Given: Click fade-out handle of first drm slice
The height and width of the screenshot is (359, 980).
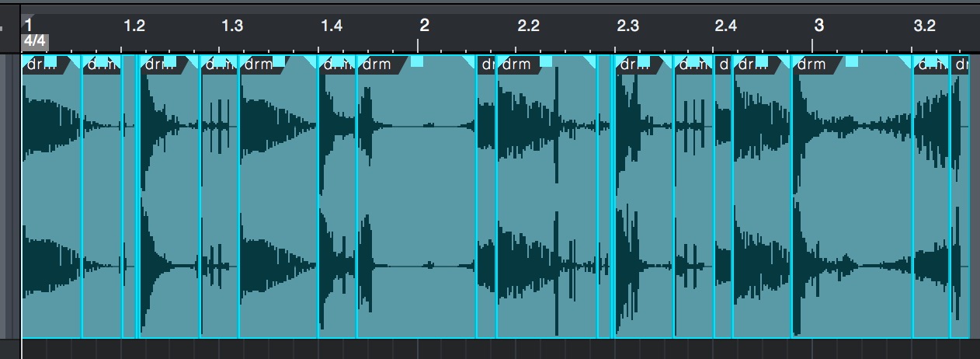Looking at the screenshot, I should (x=76, y=61).
